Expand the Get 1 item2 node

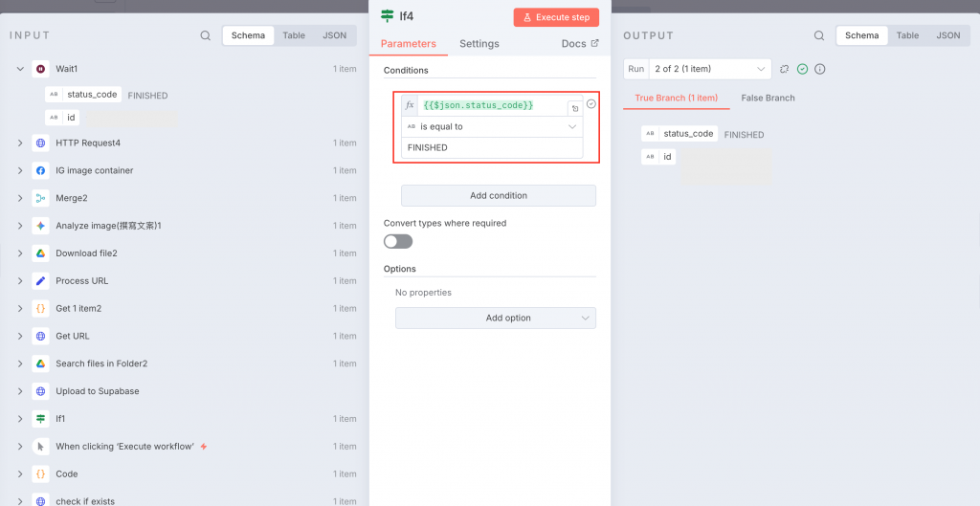pos(20,308)
